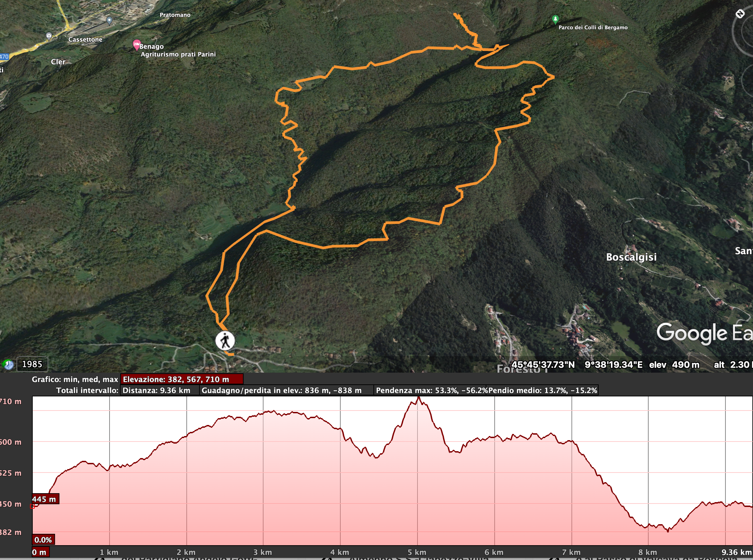Click the 0 m distance cursor label
Image resolution: width=753 pixels, height=560 pixels.
coord(40,552)
